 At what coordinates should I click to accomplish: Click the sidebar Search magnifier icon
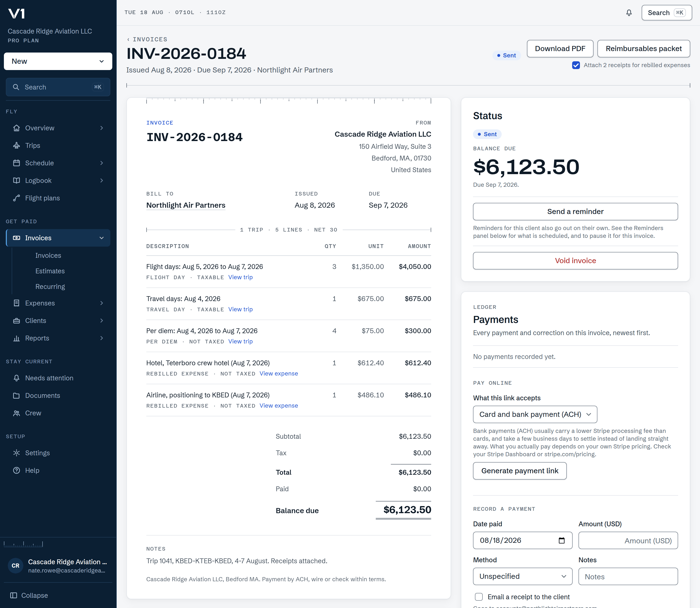16,87
